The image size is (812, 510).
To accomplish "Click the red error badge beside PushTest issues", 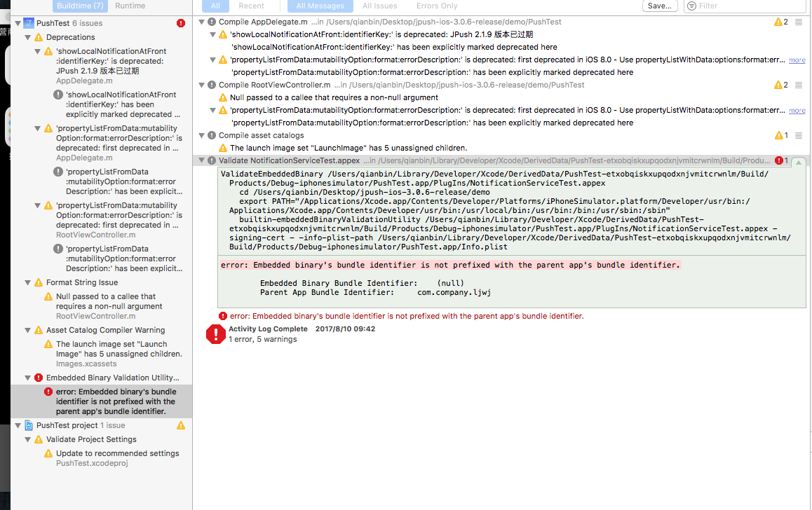I will [181, 23].
